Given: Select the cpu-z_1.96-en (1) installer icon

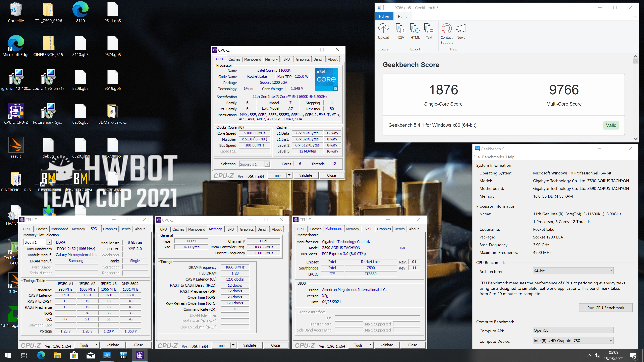Looking at the screenshot, I should (48, 80).
